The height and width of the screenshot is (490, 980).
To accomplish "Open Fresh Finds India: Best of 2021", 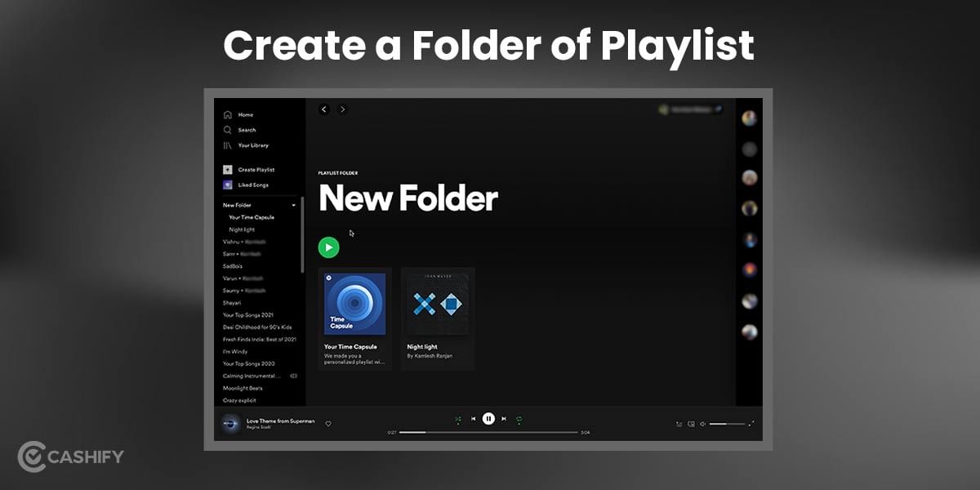I will click(x=260, y=340).
